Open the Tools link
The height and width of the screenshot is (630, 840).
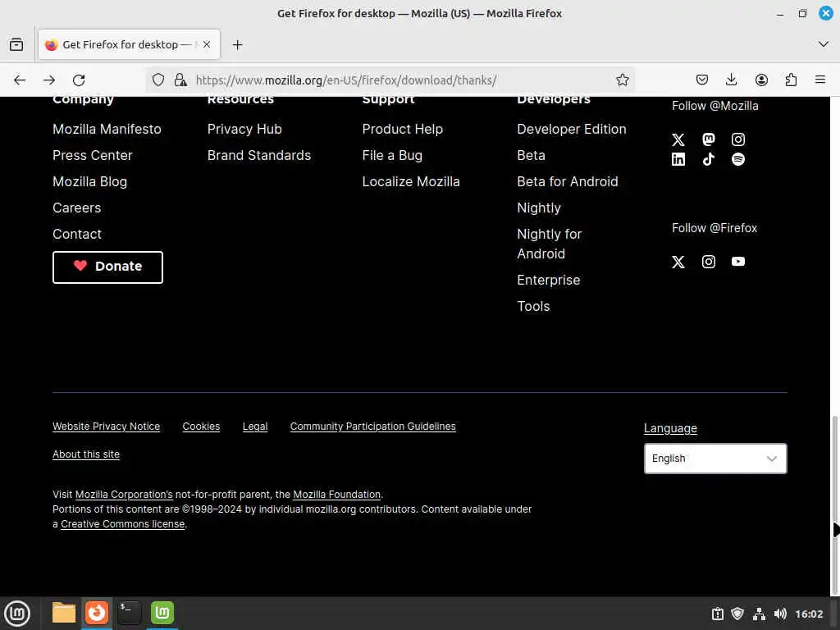(533, 307)
